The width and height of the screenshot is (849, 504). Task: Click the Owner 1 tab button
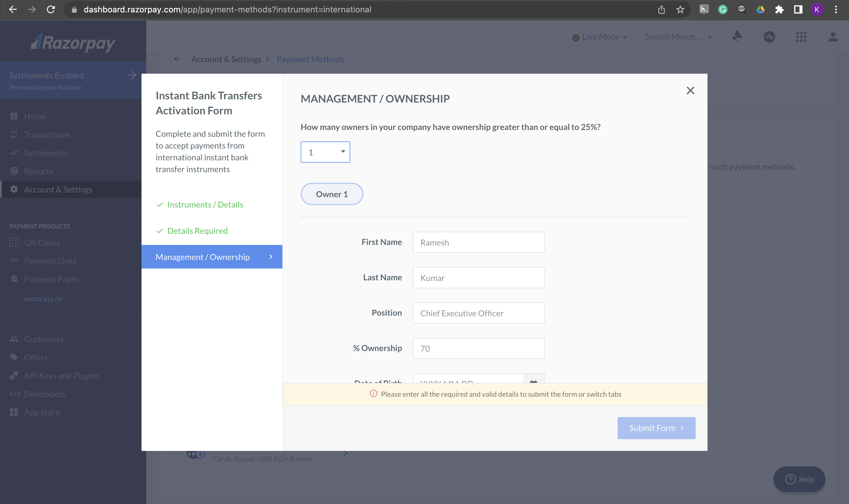coord(332,193)
